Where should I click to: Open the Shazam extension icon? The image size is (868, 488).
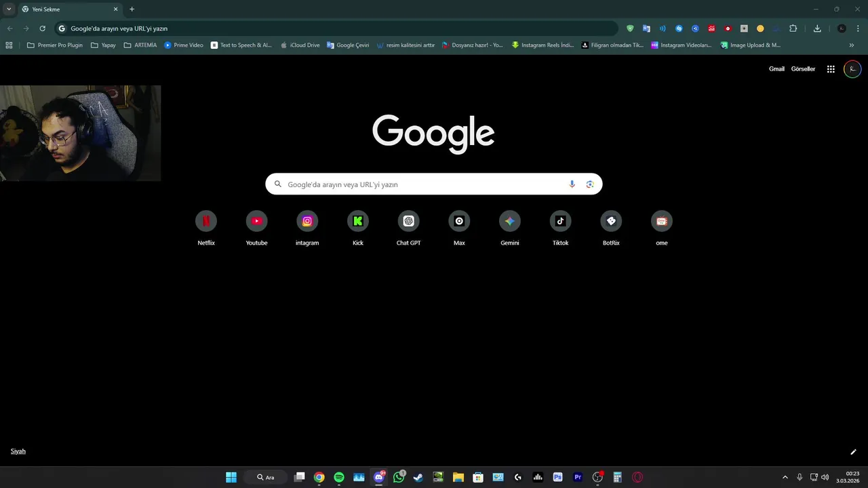pyautogui.click(x=679, y=28)
